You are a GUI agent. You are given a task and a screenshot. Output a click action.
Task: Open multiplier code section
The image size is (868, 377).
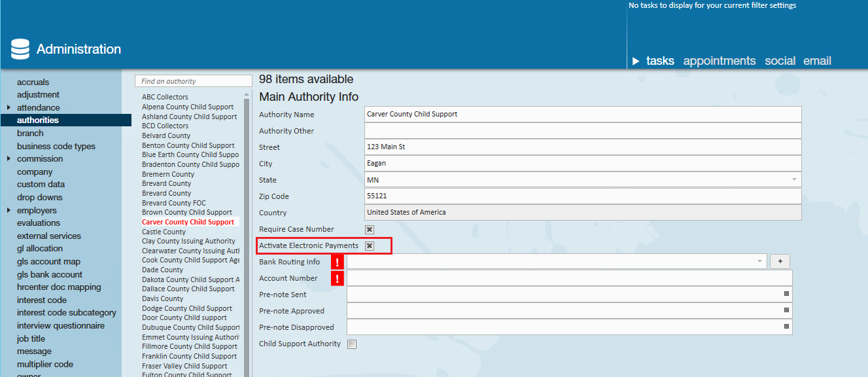pos(45,364)
